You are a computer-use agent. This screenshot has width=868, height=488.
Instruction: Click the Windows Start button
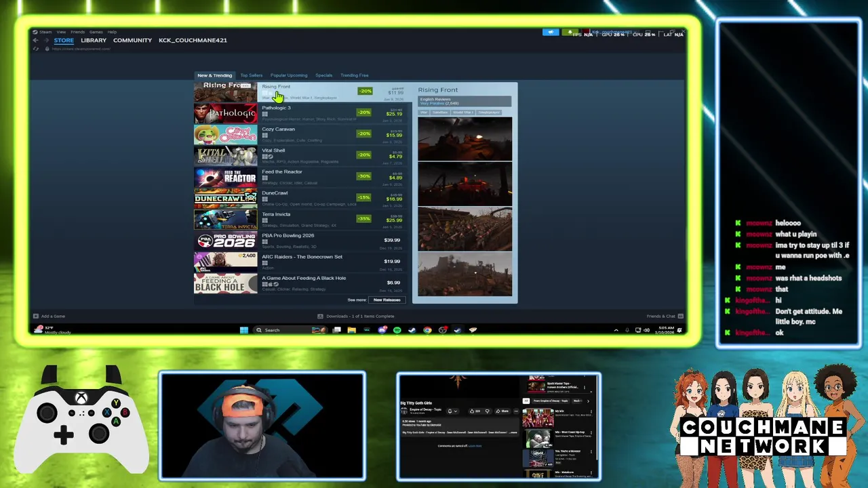pos(244,330)
